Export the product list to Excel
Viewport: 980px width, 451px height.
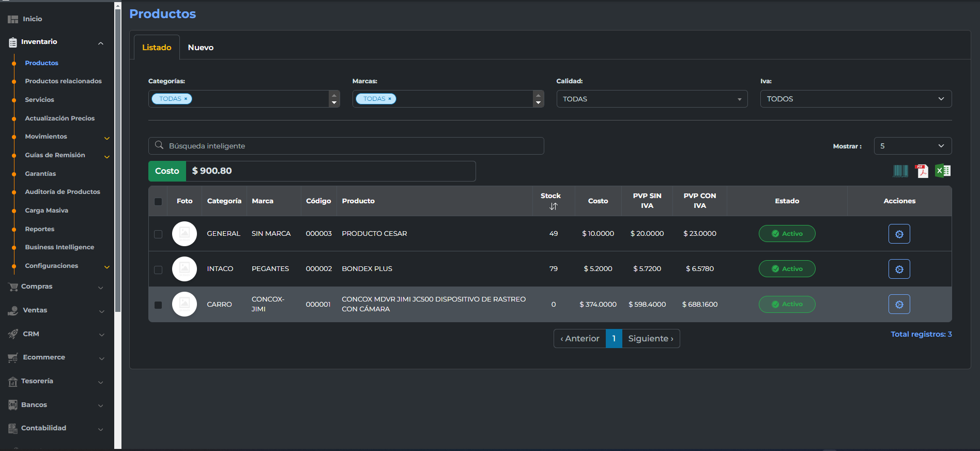pos(943,171)
